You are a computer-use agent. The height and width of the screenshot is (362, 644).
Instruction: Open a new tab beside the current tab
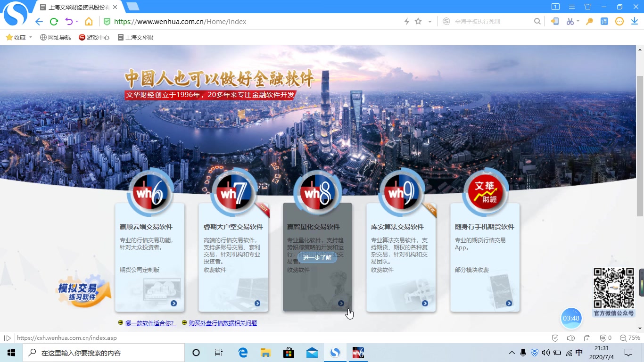133,7
